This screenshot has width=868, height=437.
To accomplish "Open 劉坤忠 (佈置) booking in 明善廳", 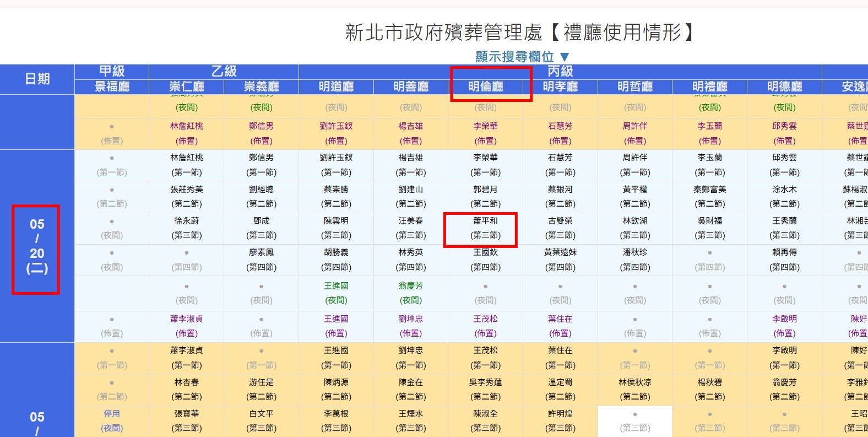I will (411, 326).
